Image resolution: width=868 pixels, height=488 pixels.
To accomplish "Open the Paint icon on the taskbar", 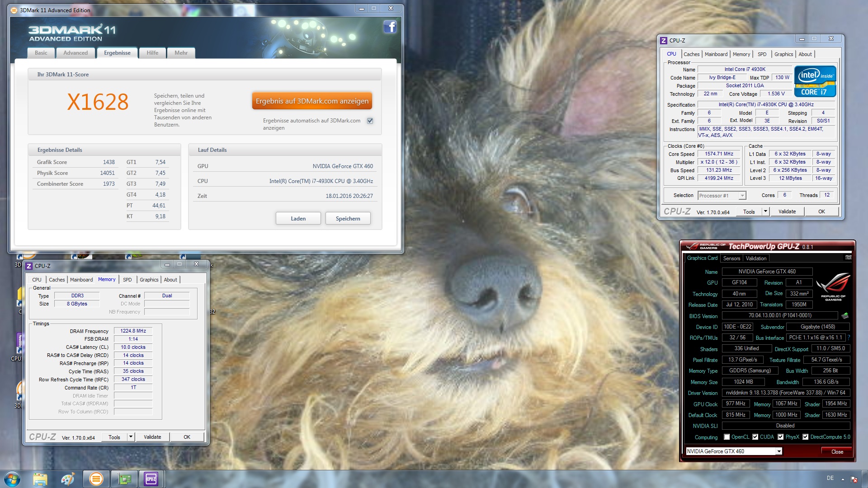I will point(68,479).
